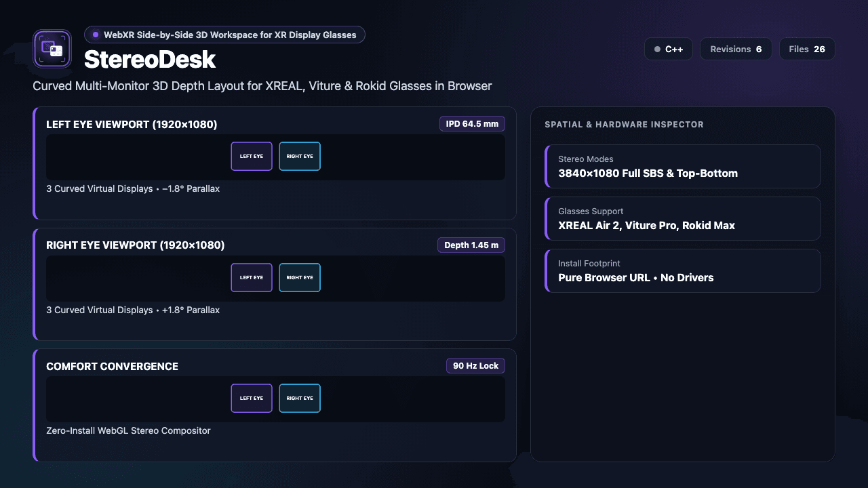
Task: Click the StereoDesk title text
Action: (150, 60)
